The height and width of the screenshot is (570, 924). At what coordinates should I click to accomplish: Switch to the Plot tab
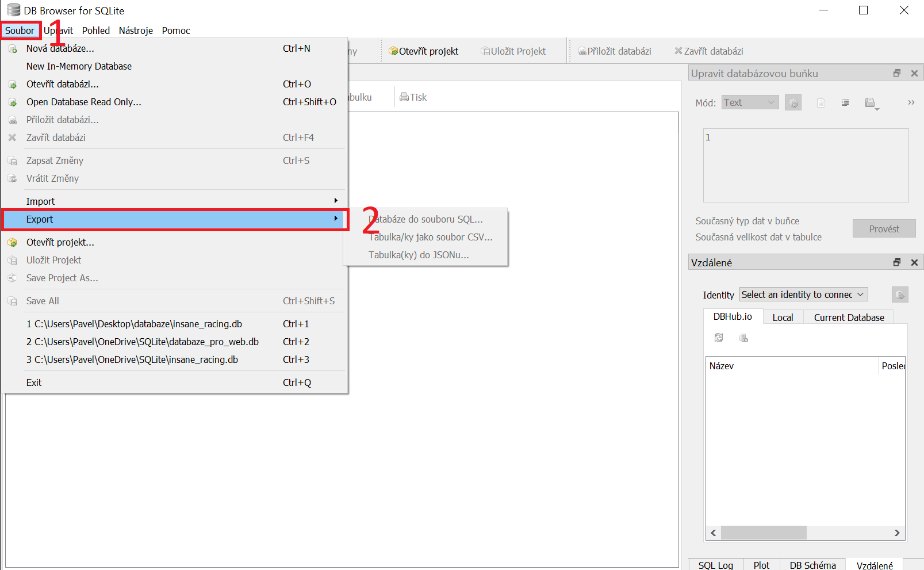pos(761,565)
